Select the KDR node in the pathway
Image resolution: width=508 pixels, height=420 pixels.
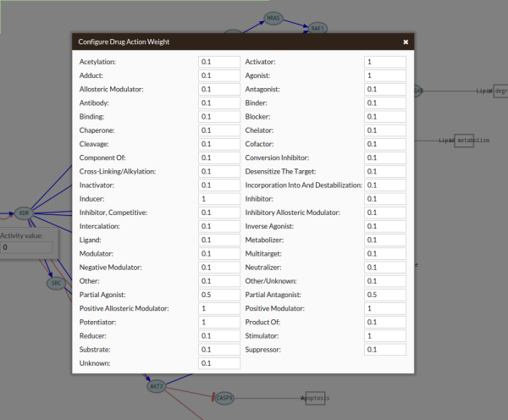tap(24, 213)
